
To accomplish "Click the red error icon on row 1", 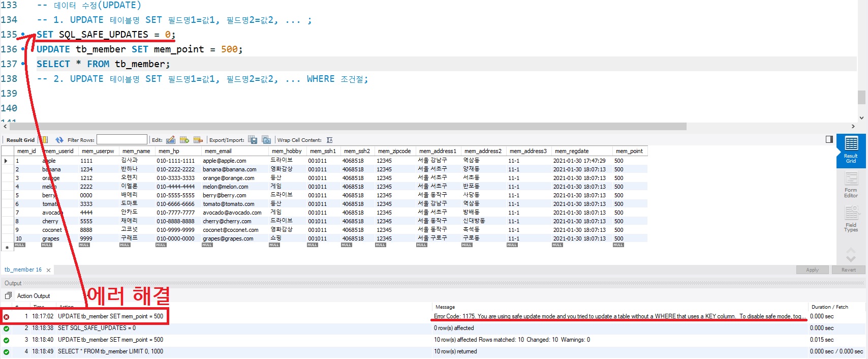I will point(6,317).
